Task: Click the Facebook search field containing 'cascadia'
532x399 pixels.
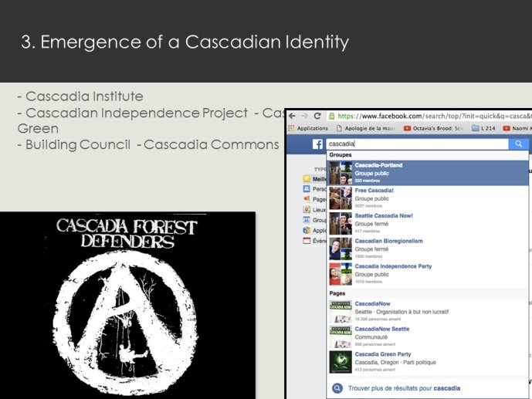Action: 417,144
